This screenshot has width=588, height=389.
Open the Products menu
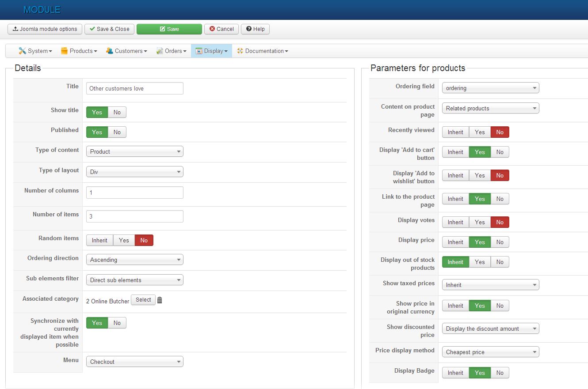click(x=79, y=51)
